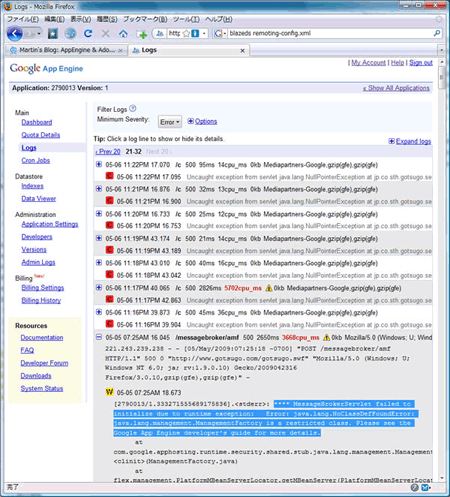
Task: Go to Prev 20 logs
Action: (108, 152)
